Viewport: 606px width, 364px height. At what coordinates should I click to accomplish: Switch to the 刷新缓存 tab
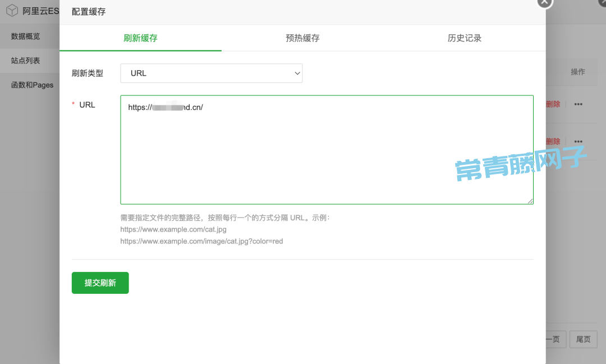pyautogui.click(x=140, y=38)
